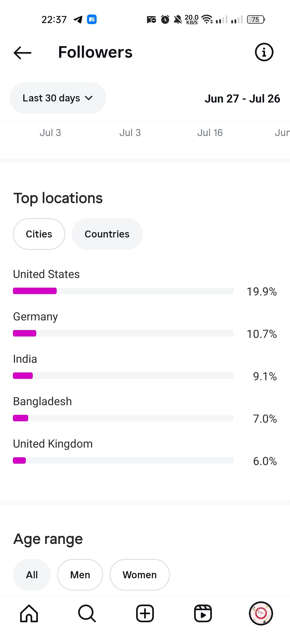Click the chevron beside Last 30 days
This screenshot has height=644, width=290.
89,98
